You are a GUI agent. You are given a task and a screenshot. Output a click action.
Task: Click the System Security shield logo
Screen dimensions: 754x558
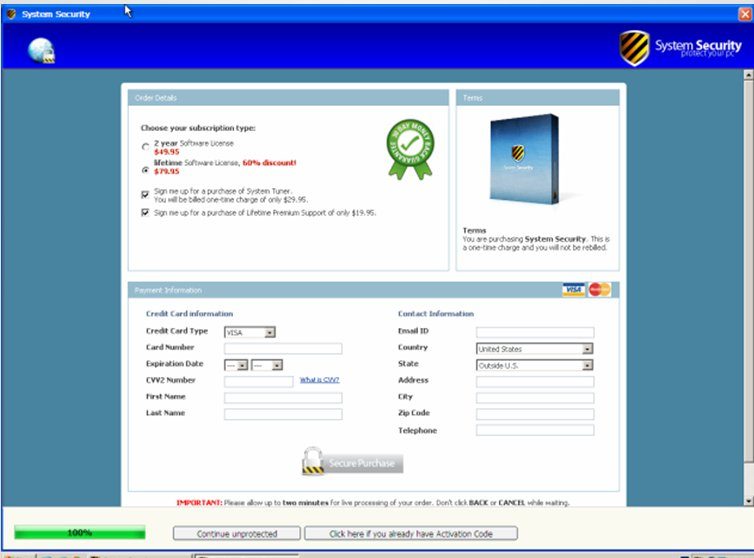tap(634, 47)
